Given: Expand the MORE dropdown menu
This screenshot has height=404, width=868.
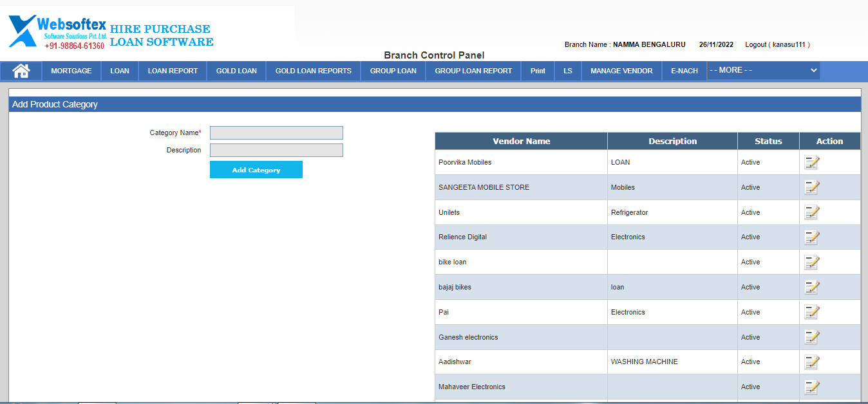Looking at the screenshot, I should click(763, 70).
